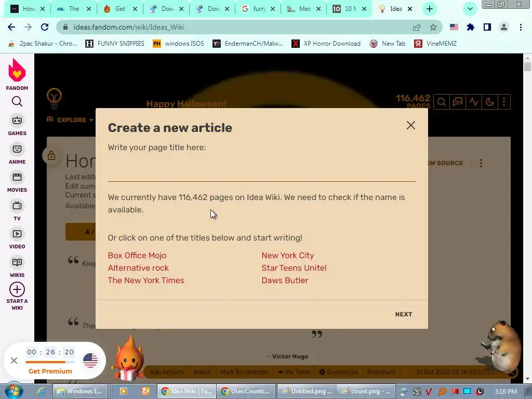Open the Movies section in Fandom sidebar
This screenshot has width=532, height=399.
click(x=17, y=182)
